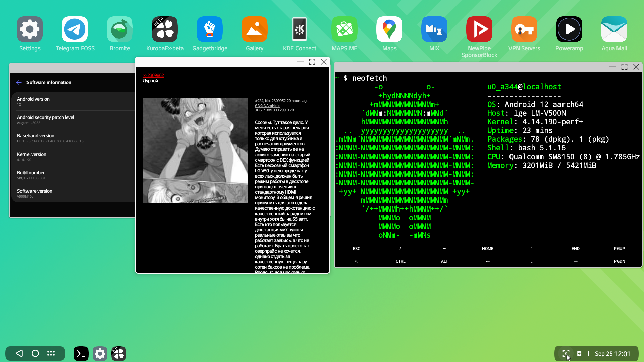This screenshot has width=644, height=362.
Task: Open KurobaEx-beta desktop icon
Action: pyautogui.click(x=165, y=29)
